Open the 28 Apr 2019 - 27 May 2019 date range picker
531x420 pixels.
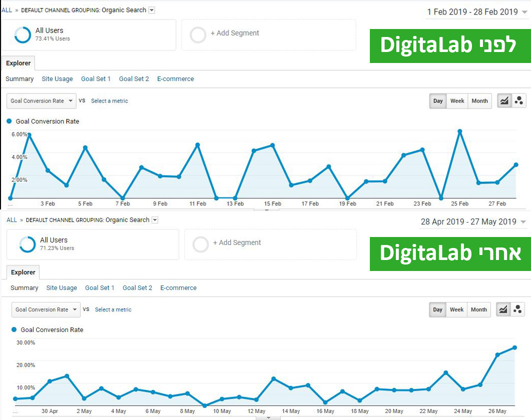(x=473, y=221)
